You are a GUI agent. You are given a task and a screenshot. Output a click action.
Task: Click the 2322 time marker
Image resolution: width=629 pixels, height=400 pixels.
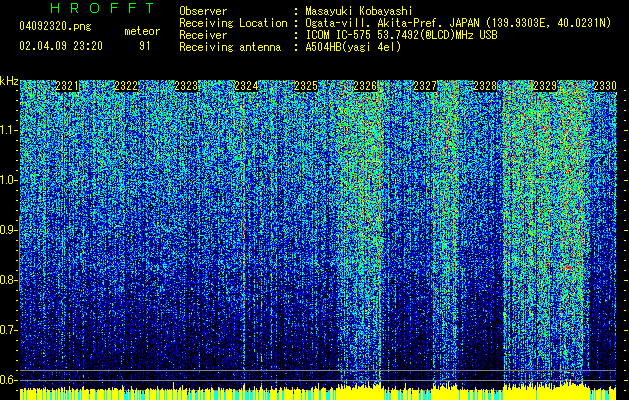(x=126, y=86)
